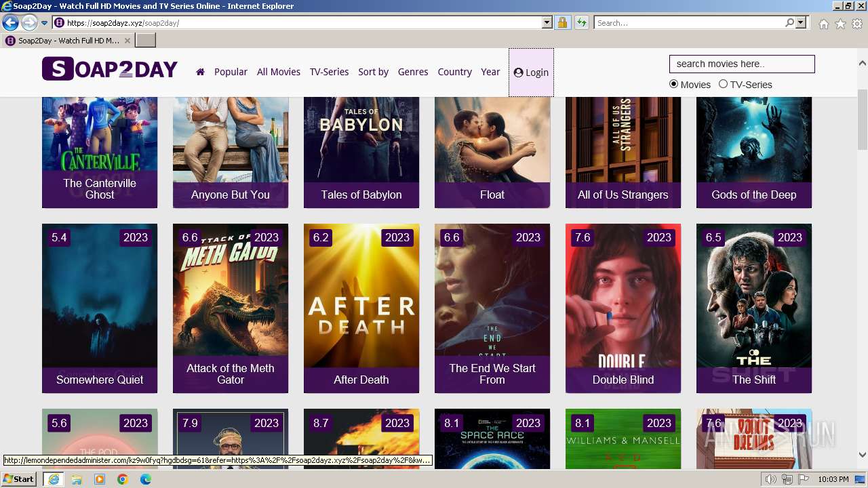
Task: Expand the Year menu
Action: pos(490,72)
